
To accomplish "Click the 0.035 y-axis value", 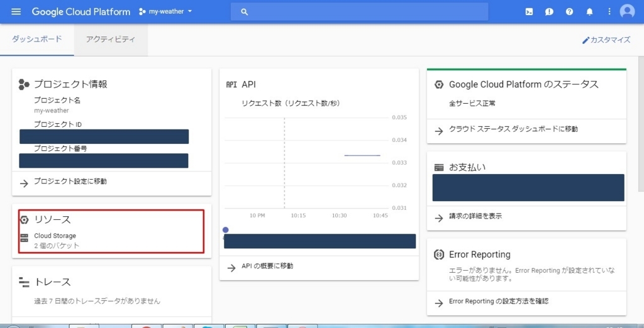I will [x=399, y=118].
